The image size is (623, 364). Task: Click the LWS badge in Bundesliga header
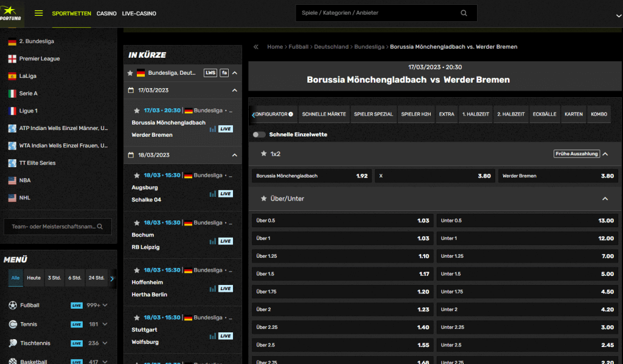click(210, 73)
